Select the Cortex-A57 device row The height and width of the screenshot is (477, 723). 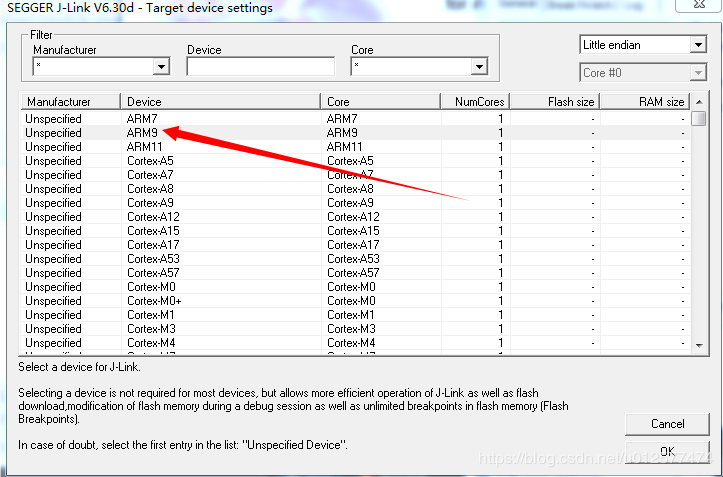355,273
